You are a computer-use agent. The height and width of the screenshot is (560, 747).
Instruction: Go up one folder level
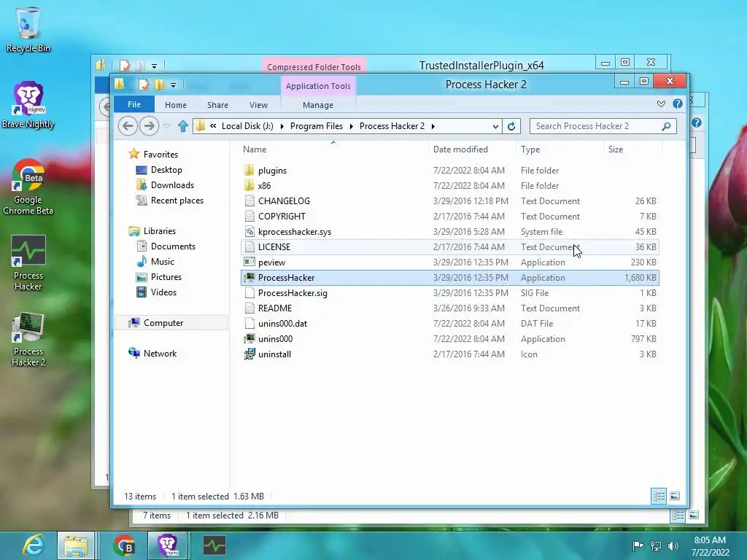(183, 126)
